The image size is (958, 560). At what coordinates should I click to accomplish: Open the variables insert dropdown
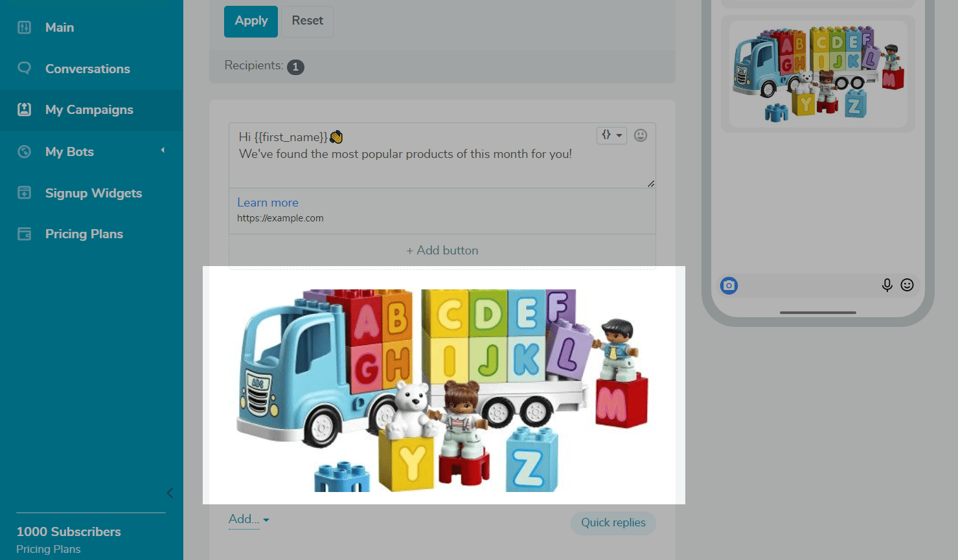(x=611, y=135)
